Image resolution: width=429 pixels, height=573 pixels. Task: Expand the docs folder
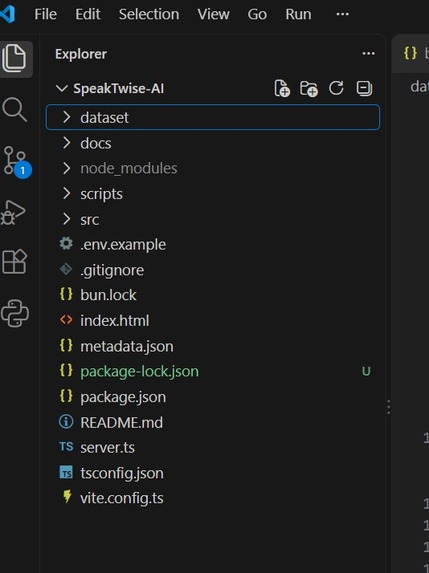click(67, 143)
